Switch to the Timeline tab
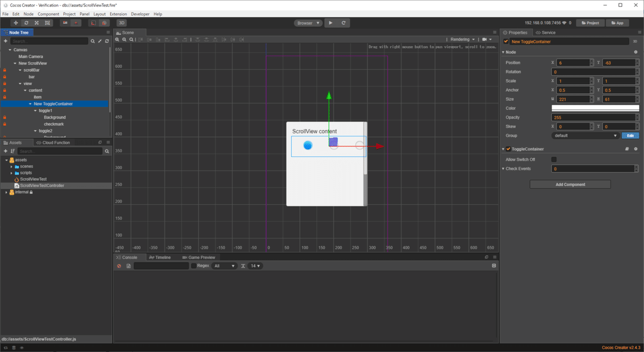Viewport: 644px width, 352px height. click(x=160, y=258)
